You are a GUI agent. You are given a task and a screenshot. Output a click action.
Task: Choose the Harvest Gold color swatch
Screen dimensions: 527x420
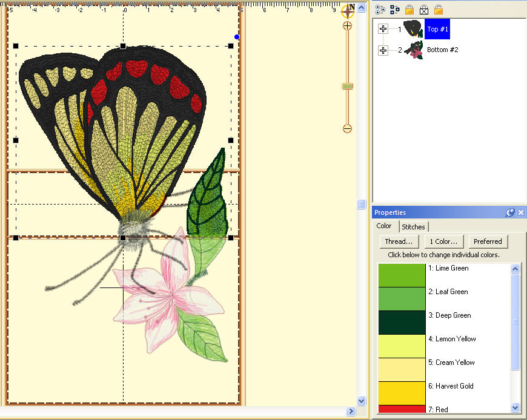[x=402, y=393]
